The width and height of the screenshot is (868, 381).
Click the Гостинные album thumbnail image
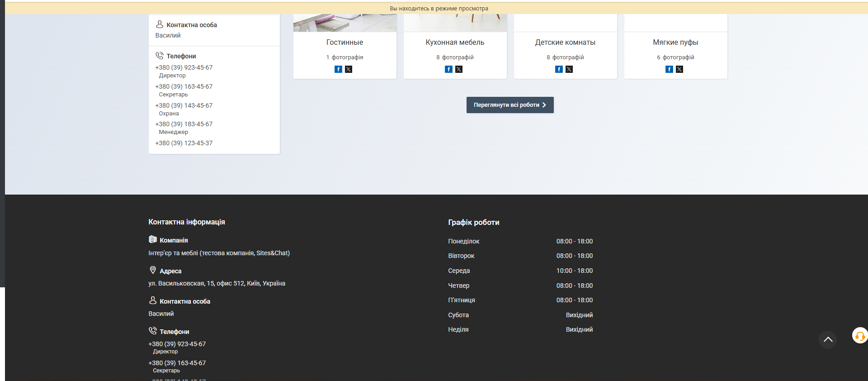pyautogui.click(x=344, y=23)
